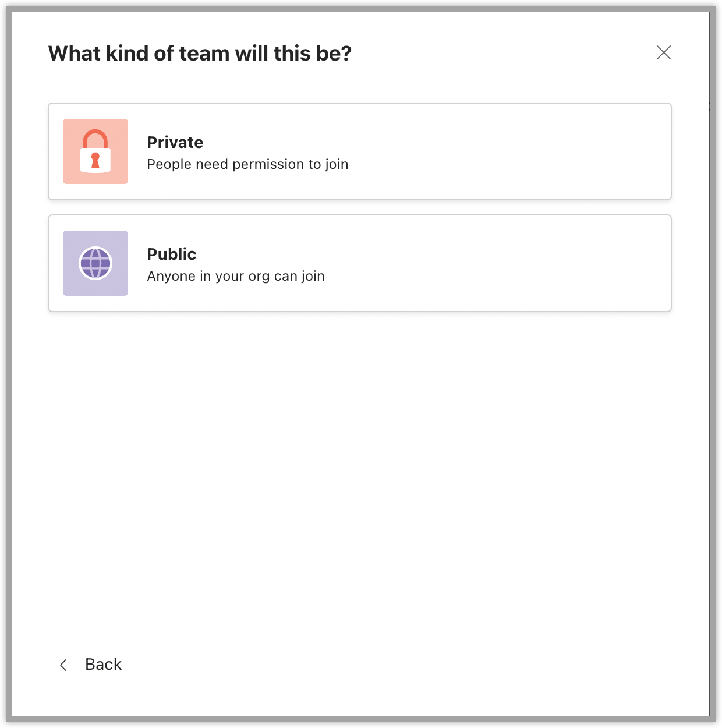Screen dimensions: 722x728
Task: Click the left chevron next to Back
Action: (x=63, y=665)
